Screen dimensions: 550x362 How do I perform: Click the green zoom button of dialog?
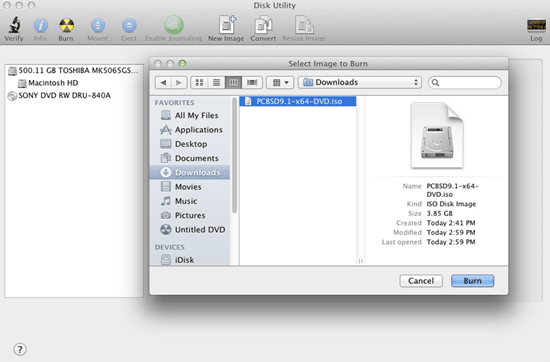pos(182,63)
